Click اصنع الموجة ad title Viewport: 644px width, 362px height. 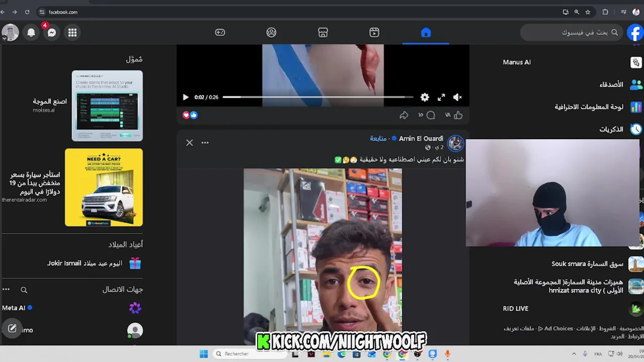tap(50, 102)
